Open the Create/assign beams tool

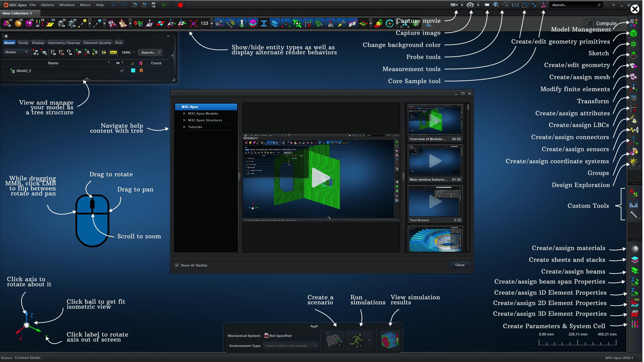635,270
